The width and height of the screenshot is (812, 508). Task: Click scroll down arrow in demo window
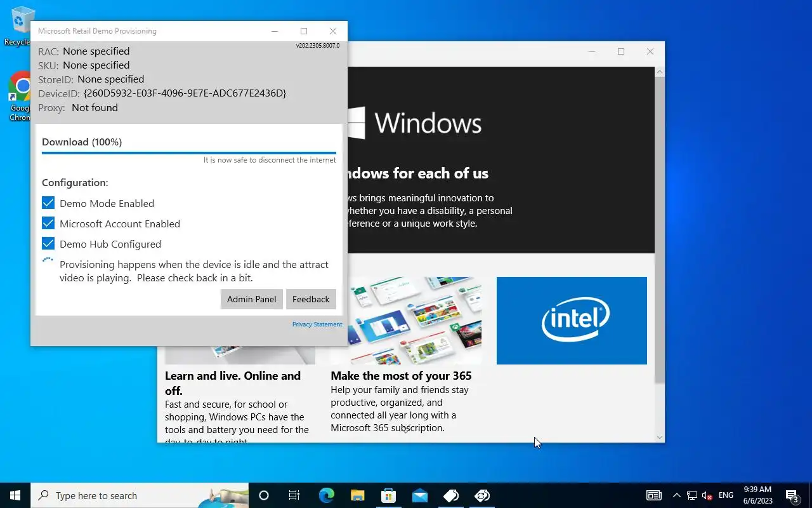[x=659, y=437]
